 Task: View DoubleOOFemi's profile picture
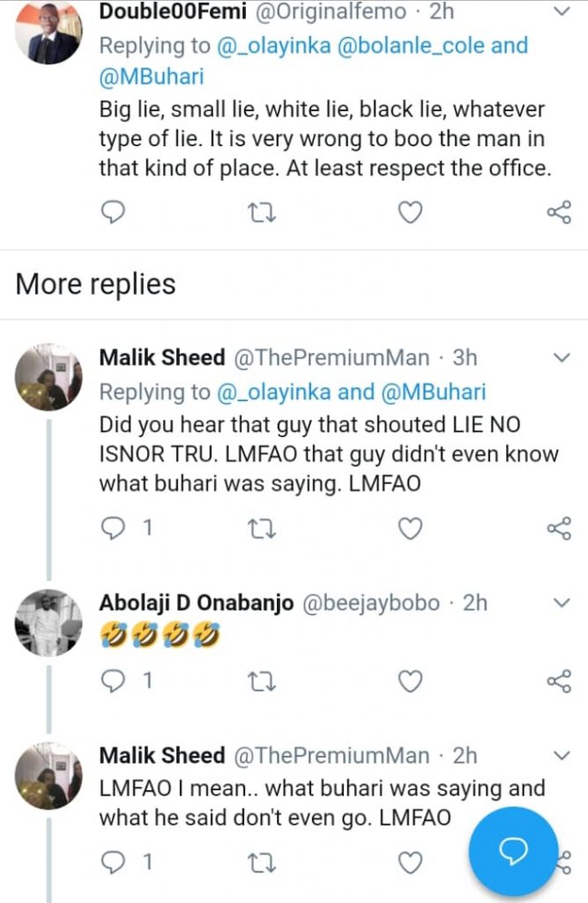point(48,34)
